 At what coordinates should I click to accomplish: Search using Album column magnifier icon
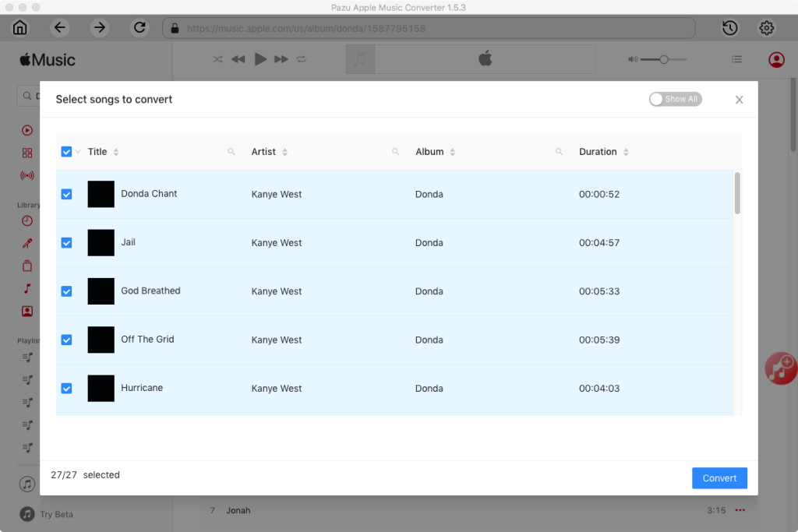pos(559,152)
